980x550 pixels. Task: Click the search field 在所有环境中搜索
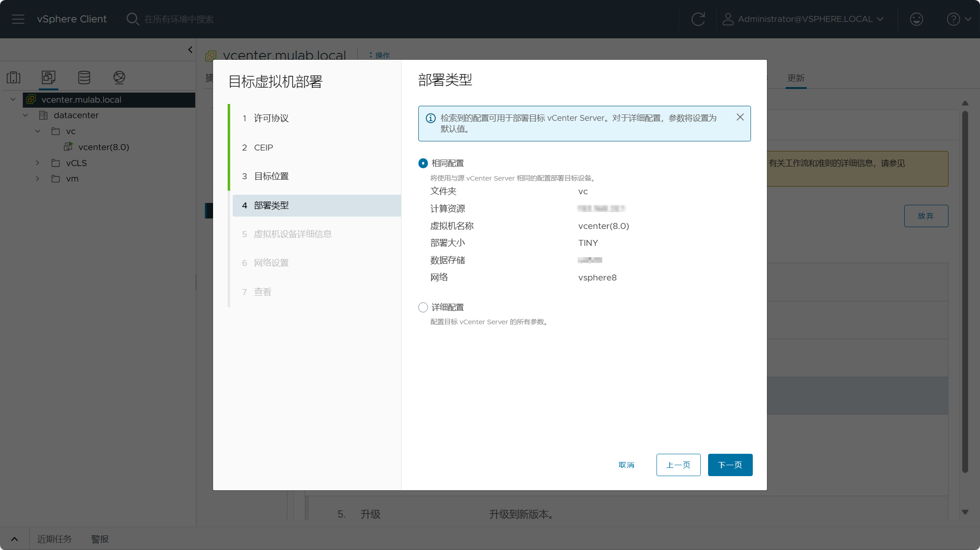179,19
